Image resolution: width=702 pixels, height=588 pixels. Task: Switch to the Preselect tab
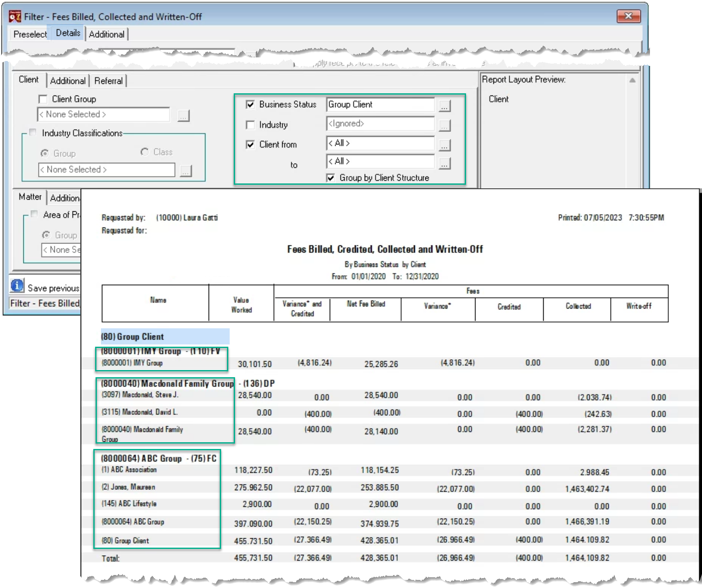[30, 34]
